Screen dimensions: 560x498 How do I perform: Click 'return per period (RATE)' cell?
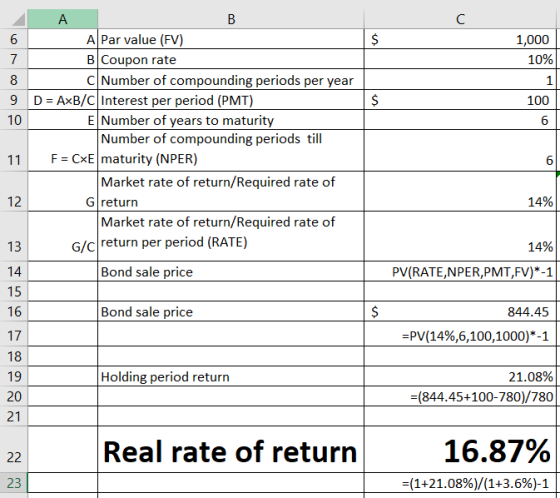[x=231, y=236]
